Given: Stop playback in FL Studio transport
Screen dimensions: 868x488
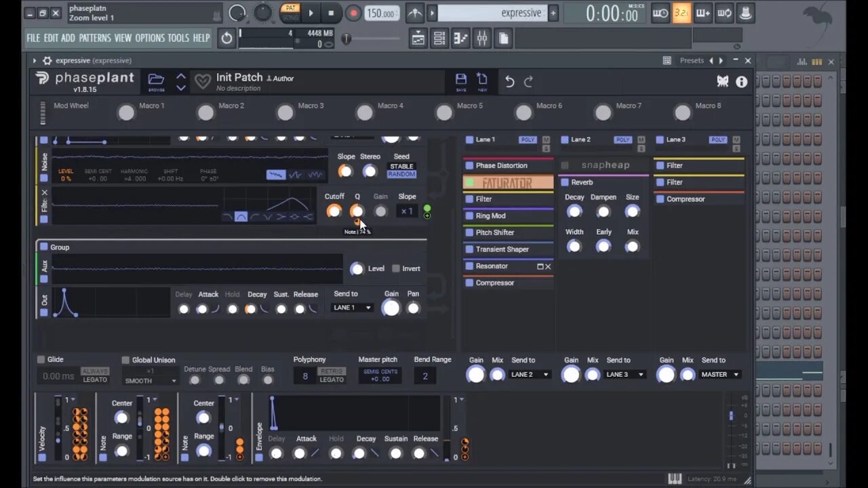Looking at the screenshot, I should tap(331, 13).
